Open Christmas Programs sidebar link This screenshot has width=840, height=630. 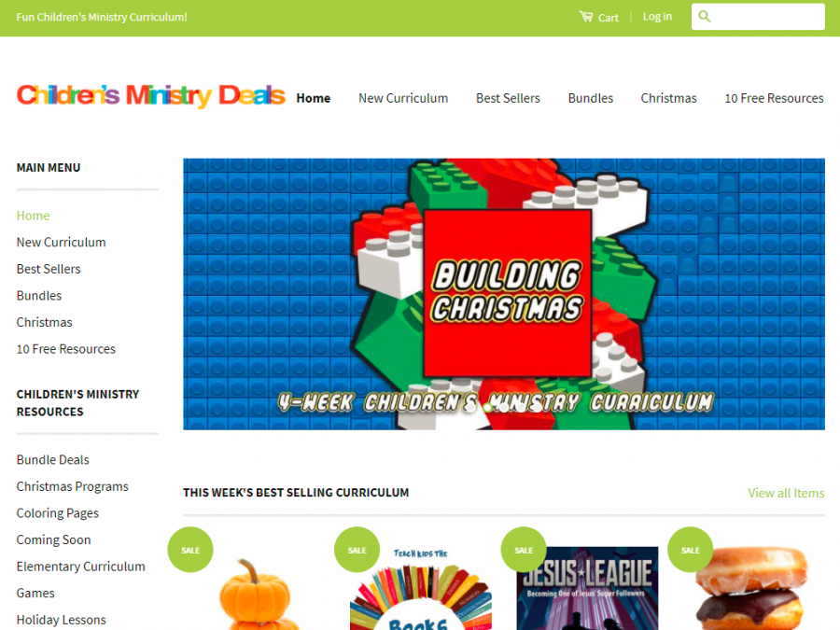tap(72, 486)
